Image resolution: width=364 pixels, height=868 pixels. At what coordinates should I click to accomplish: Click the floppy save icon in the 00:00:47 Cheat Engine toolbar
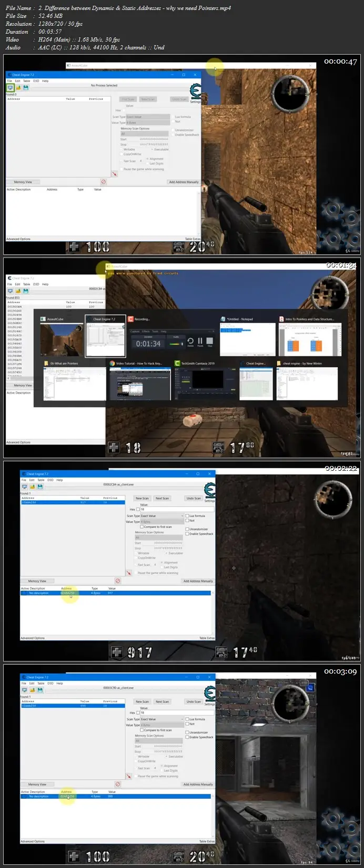[x=25, y=88]
